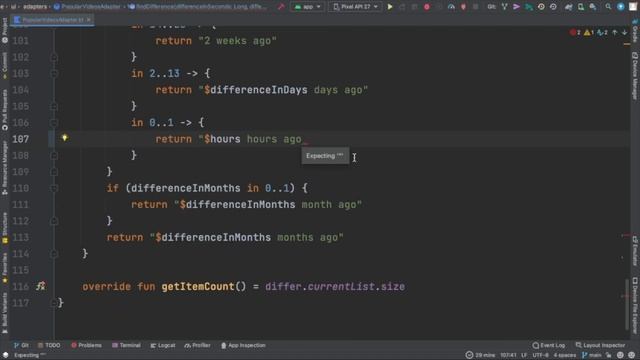Place cursor after 'hours ago' on line 107

point(302,139)
